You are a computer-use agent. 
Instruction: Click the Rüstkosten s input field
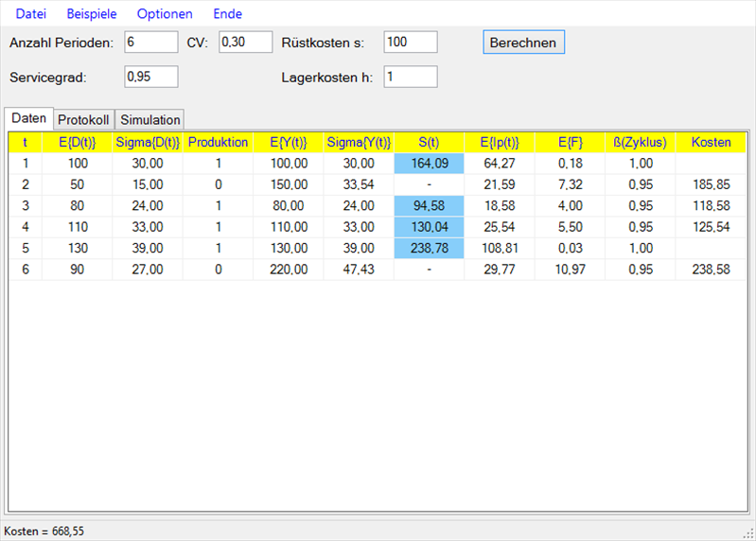click(411, 43)
